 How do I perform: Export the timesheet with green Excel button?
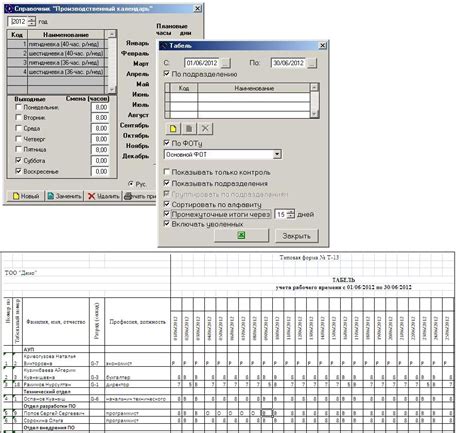coord(241,235)
